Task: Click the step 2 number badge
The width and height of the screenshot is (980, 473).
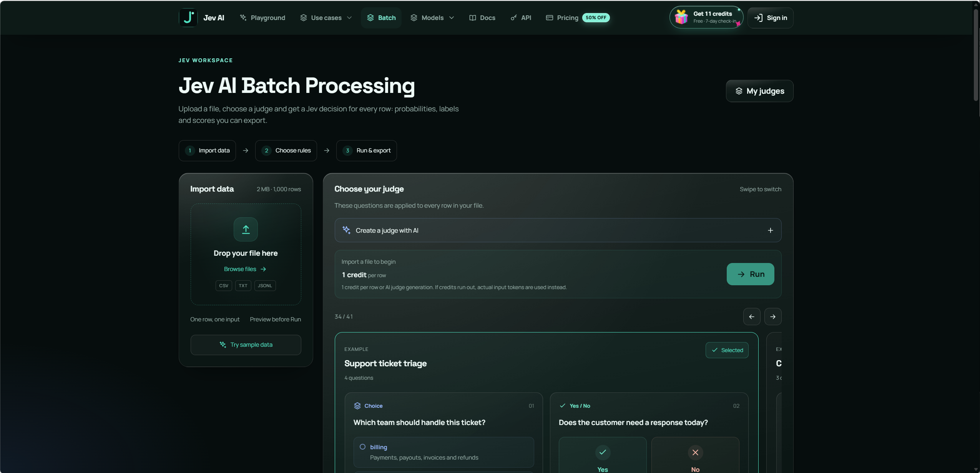Action: click(x=266, y=150)
